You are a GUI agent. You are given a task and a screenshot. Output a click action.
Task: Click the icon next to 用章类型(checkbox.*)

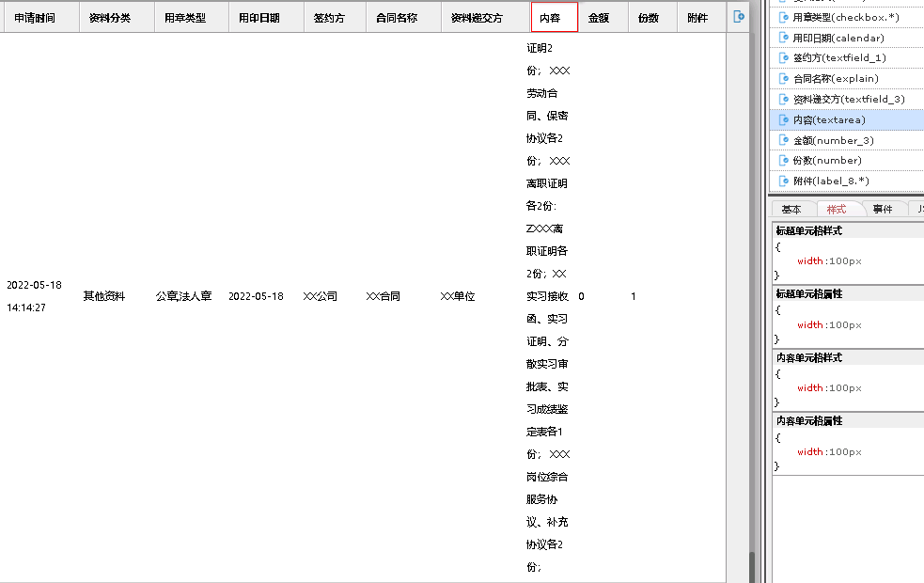(784, 17)
